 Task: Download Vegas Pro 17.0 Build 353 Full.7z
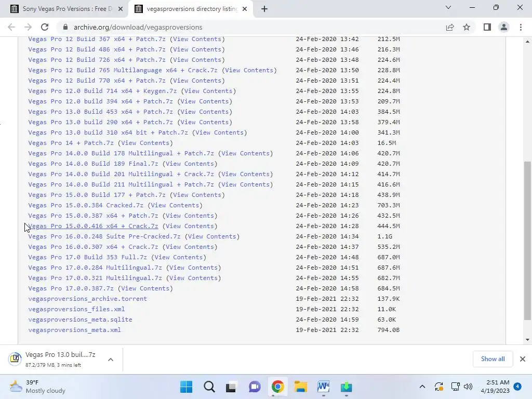(87, 257)
